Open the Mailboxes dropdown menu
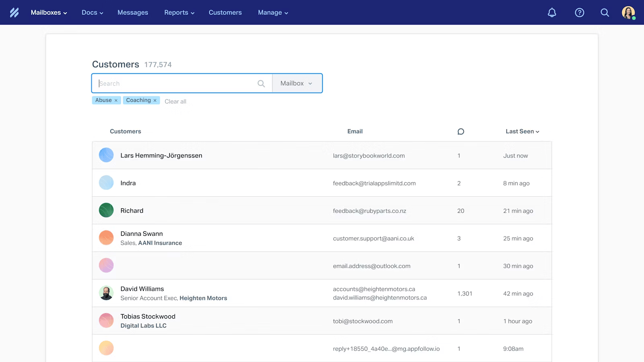Viewport: 644px width, 362px height. (x=49, y=12)
